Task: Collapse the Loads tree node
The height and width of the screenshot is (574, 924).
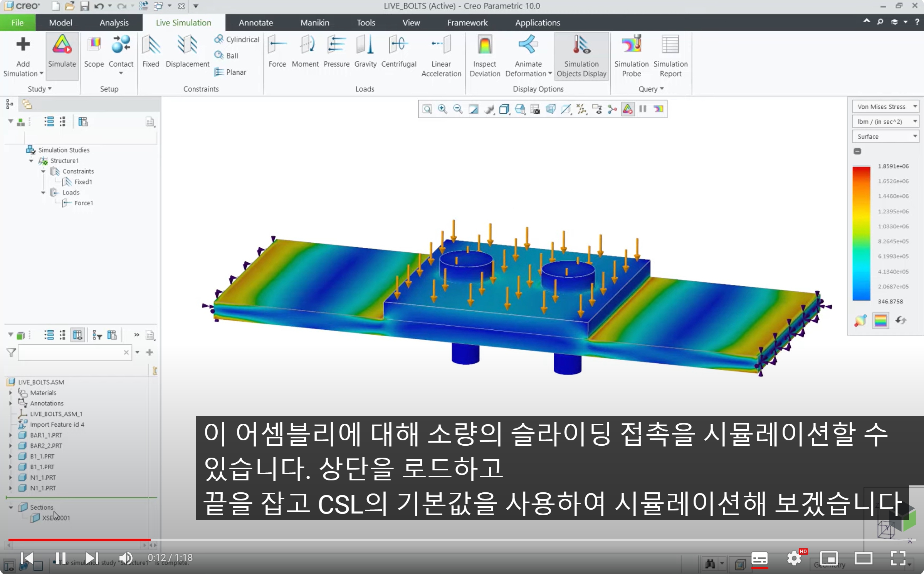Action: (43, 193)
